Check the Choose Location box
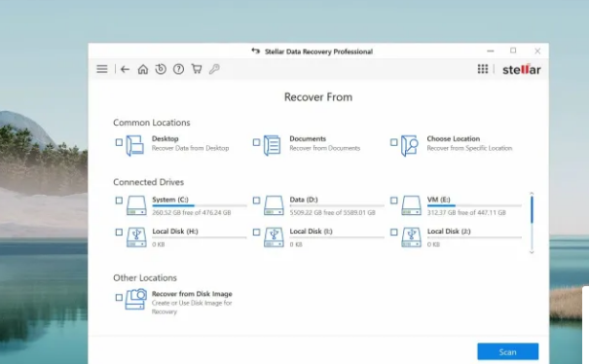Image resolution: width=589 pixels, height=364 pixels. point(394,142)
